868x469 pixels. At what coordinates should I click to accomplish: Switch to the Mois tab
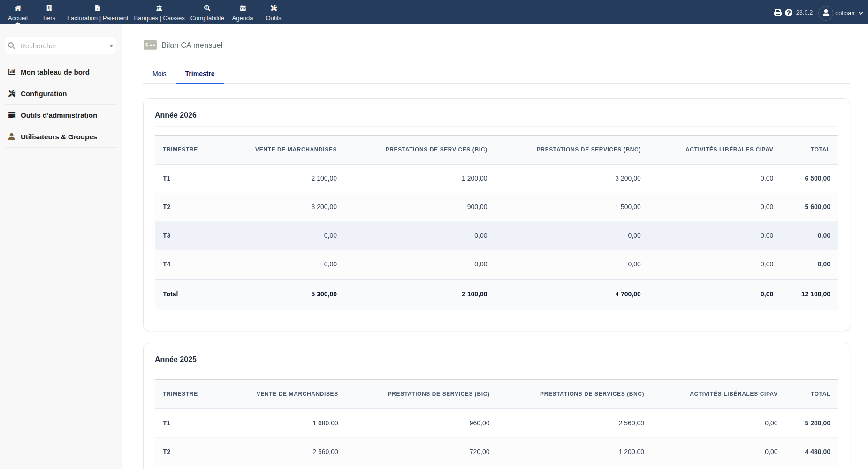click(160, 74)
